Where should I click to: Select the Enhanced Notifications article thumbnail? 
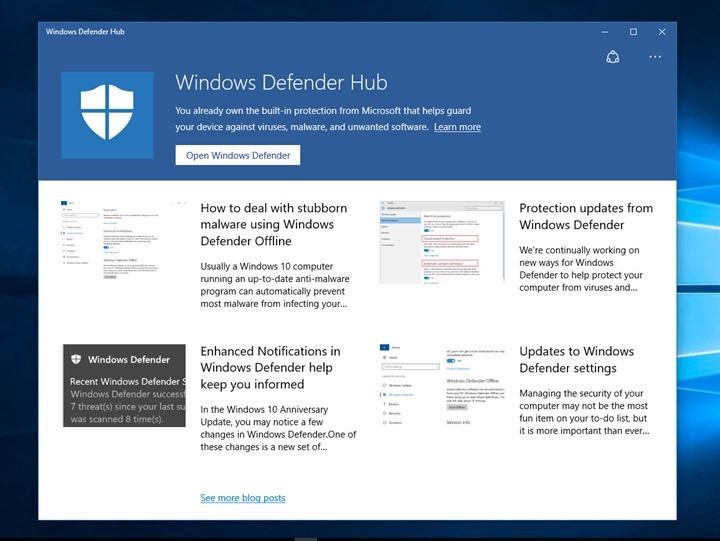click(x=124, y=385)
